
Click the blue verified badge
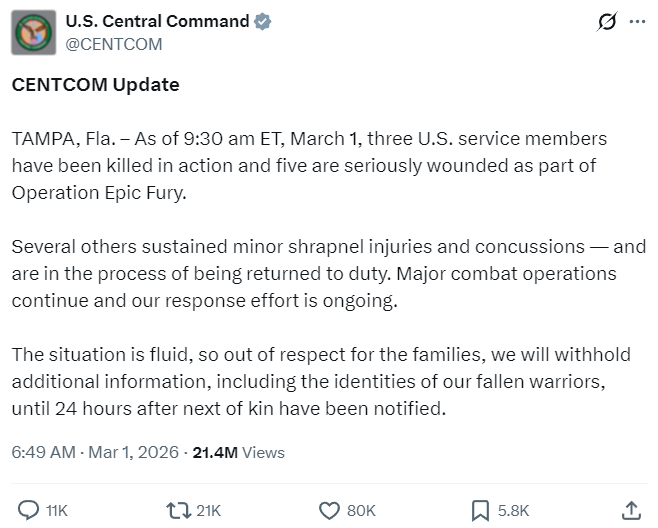(263, 22)
